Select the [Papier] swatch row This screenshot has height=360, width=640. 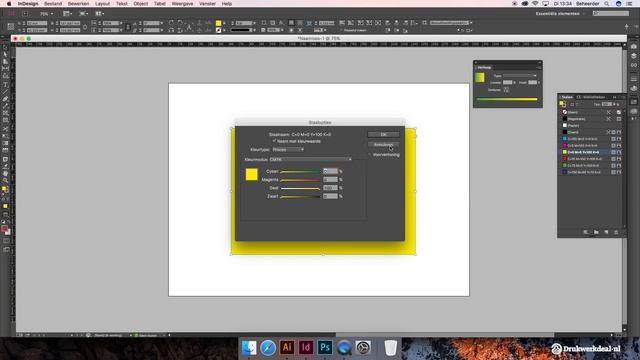tap(591, 125)
